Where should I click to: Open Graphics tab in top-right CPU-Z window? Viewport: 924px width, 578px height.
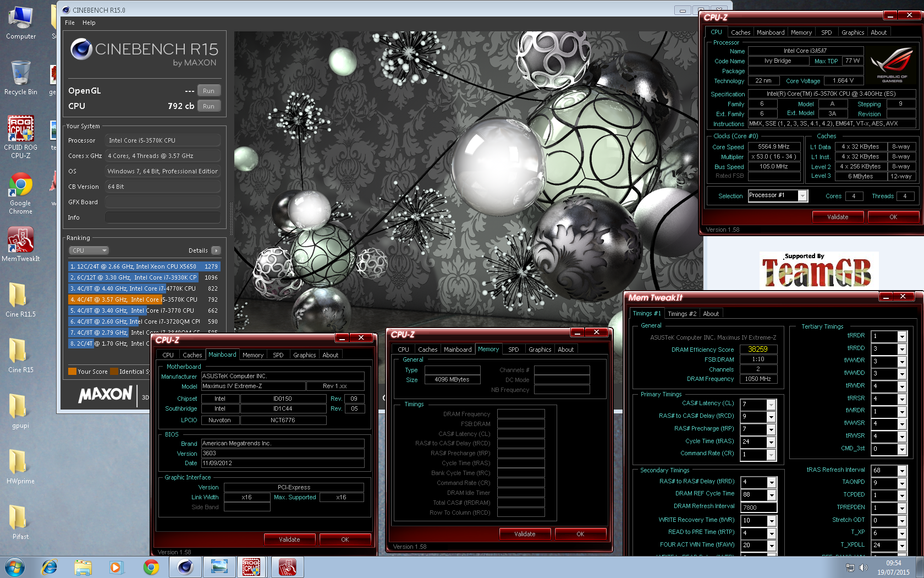(x=853, y=32)
